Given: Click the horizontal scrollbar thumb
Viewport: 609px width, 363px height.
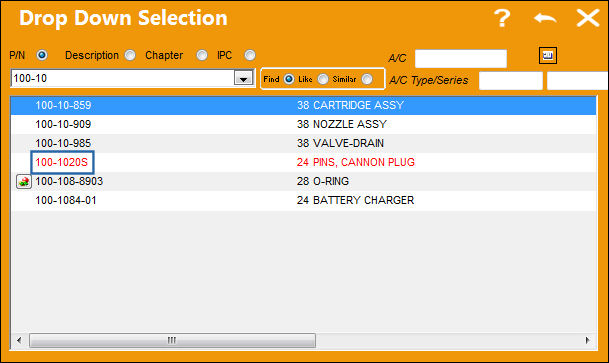Looking at the screenshot, I should 172,340.
